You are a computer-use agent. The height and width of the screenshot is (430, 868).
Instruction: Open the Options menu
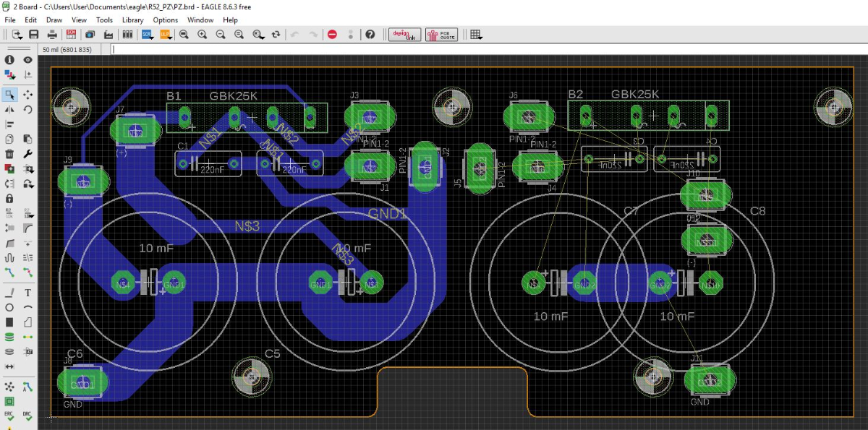[x=165, y=20]
